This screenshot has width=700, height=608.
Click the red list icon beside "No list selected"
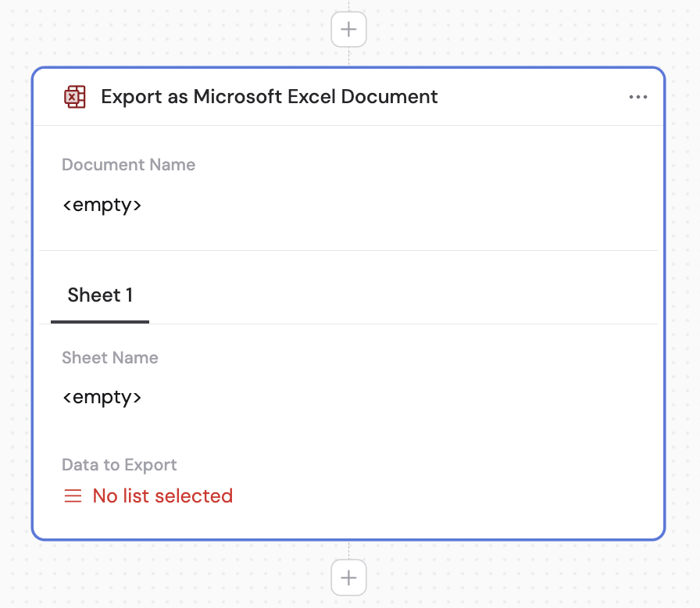(72, 495)
